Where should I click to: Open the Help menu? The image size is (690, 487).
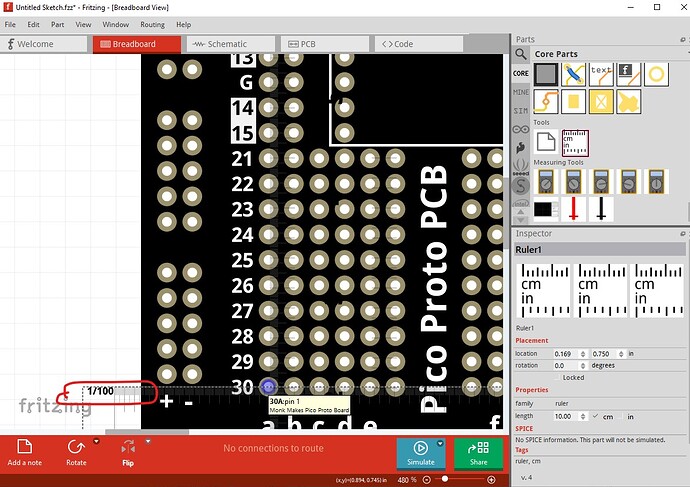coord(184,25)
